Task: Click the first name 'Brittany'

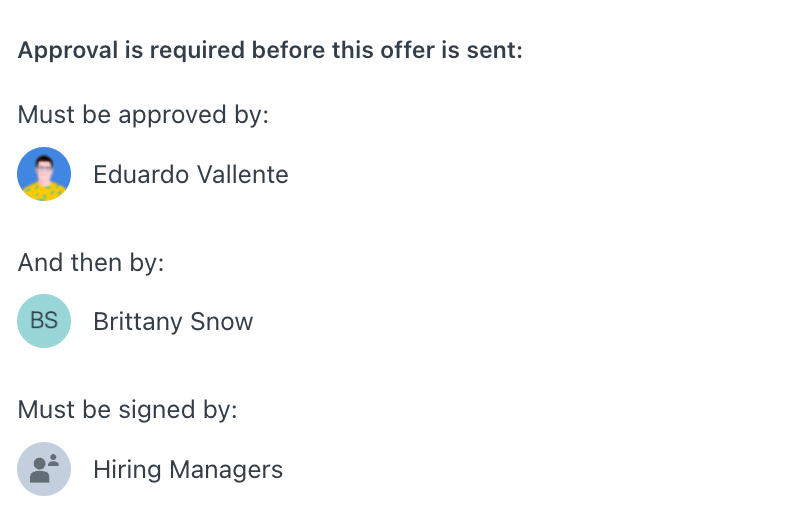Action: (x=138, y=322)
